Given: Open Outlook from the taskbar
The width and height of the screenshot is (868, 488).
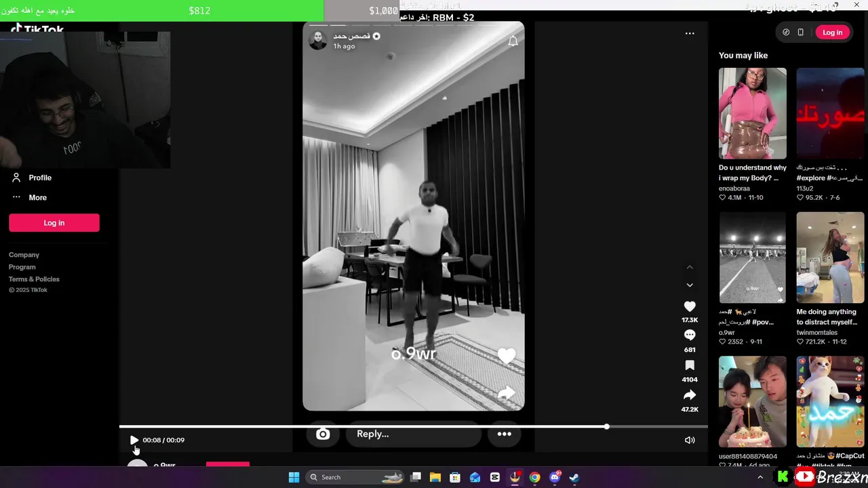Looking at the screenshot, I should click(475, 477).
